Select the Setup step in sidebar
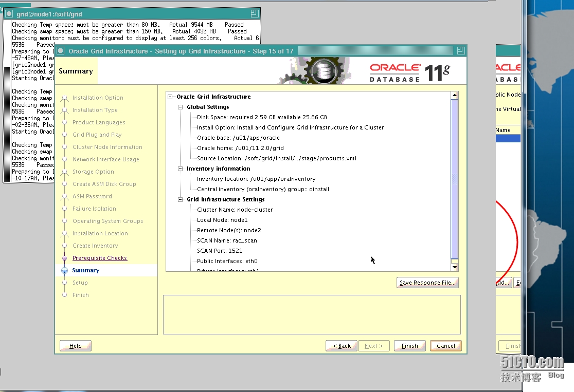574x392 pixels. point(80,283)
